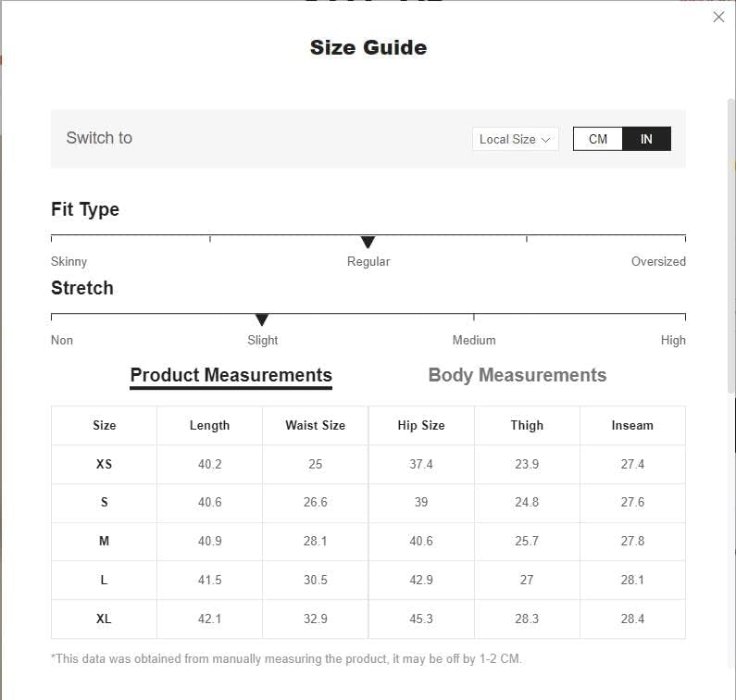Click the Fit Type Regular marker
The height and width of the screenshot is (700, 736).
(x=368, y=243)
